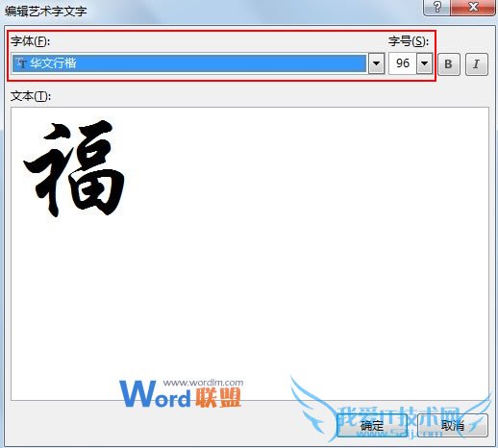
Task: Click the font size field showing 96
Action: point(403,63)
